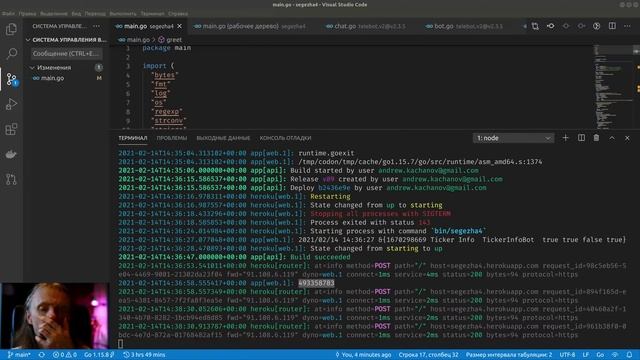This screenshot has height=360, width=640.
Task: Open the source control panel more actions menu
Action: (x=96, y=26)
